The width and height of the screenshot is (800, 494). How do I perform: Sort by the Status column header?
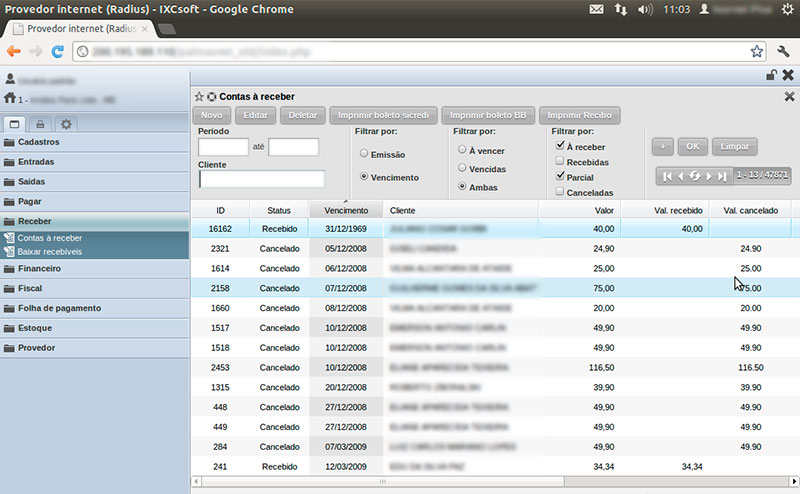tap(279, 210)
